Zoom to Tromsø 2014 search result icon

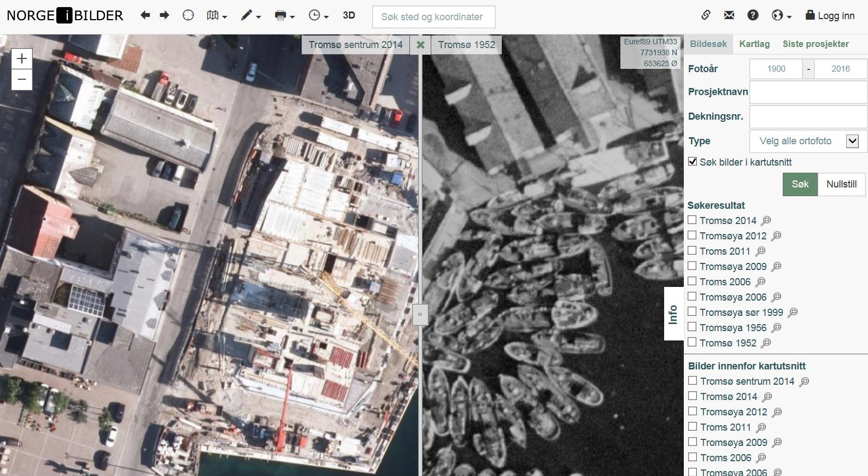coord(766,220)
